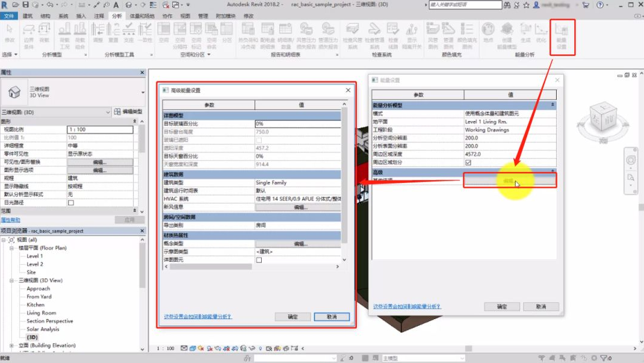Toggle the 日光路径 checkbox in Properties panel
The width and height of the screenshot is (644, 363).
point(70,203)
